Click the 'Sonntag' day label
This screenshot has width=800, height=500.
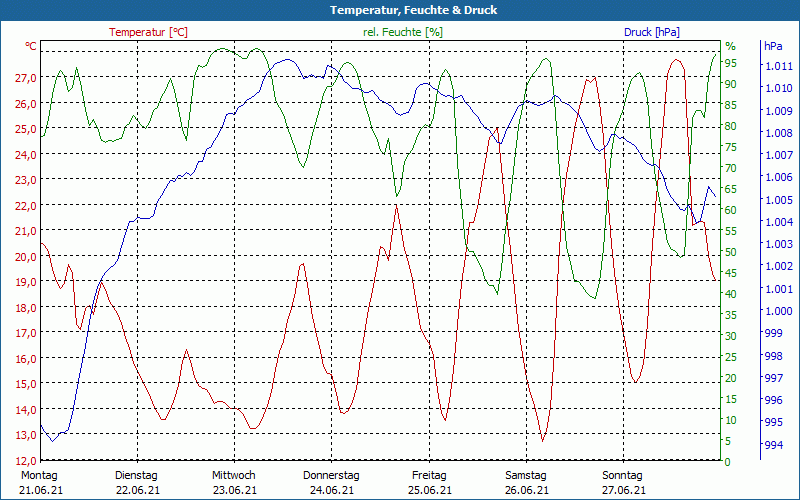(x=622, y=476)
